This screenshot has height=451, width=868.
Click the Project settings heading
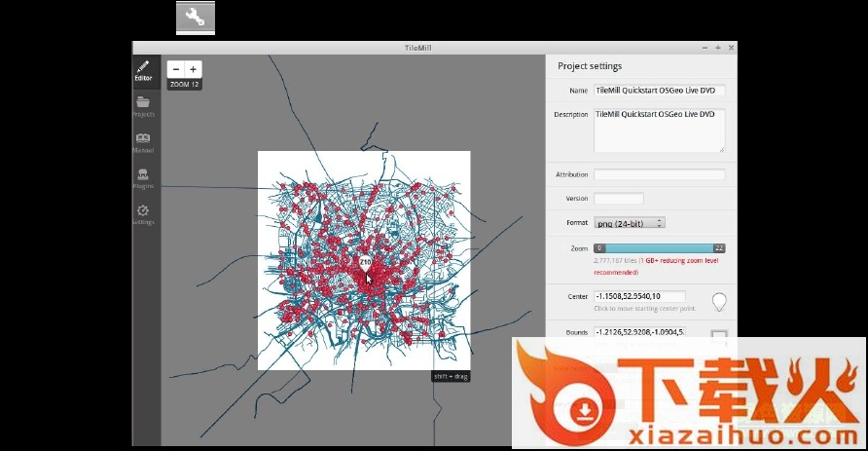[x=590, y=66]
